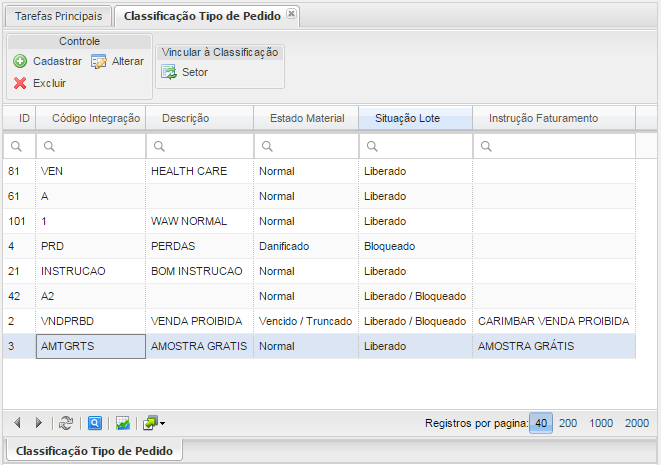661x468 pixels.
Task: Select the Danificado cell
Action: tap(306, 246)
